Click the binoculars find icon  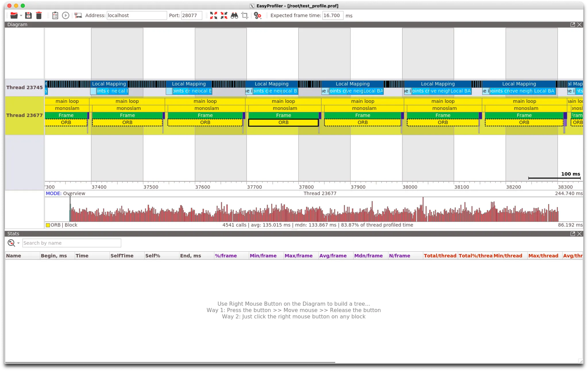(234, 16)
